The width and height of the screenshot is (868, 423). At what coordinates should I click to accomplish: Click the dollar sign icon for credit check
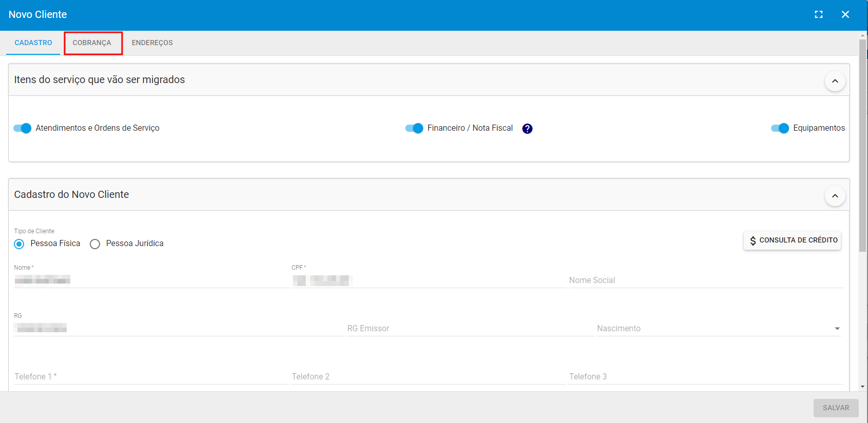753,240
